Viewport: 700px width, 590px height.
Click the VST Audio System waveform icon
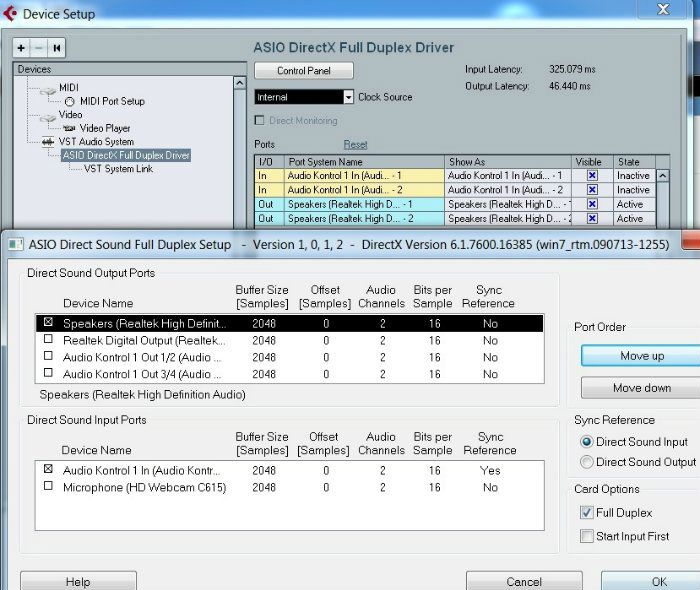48,142
